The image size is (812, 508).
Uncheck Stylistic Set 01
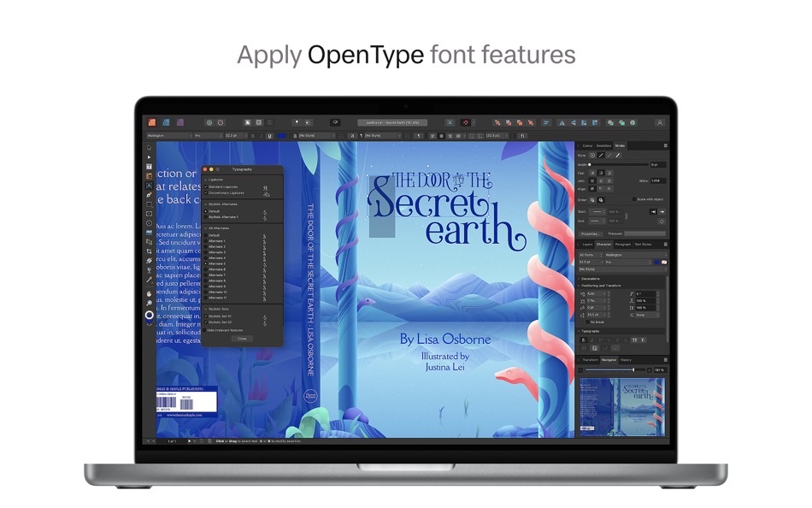pyautogui.click(x=206, y=316)
